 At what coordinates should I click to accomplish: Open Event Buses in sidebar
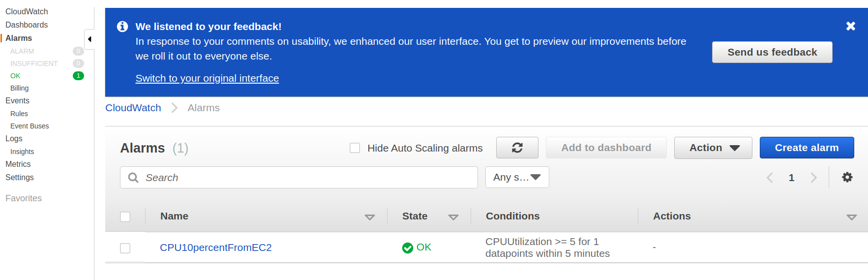[x=30, y=126]
